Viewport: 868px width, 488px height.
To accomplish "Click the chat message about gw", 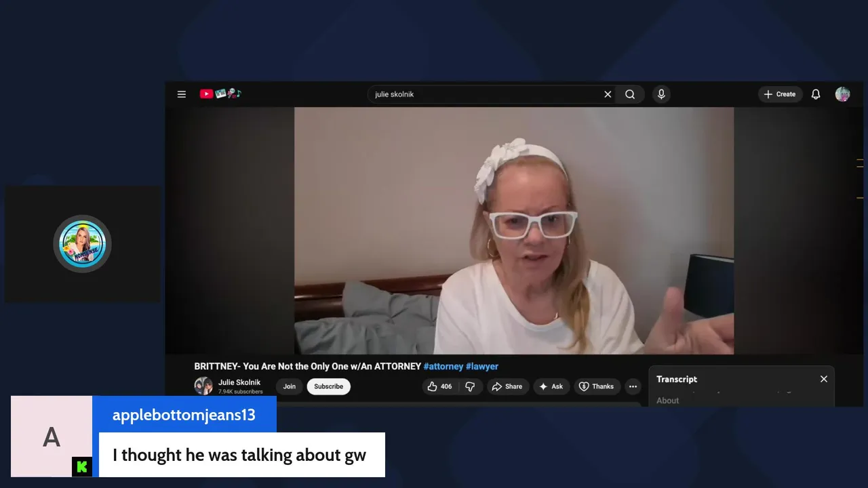I will pos(239,455).
